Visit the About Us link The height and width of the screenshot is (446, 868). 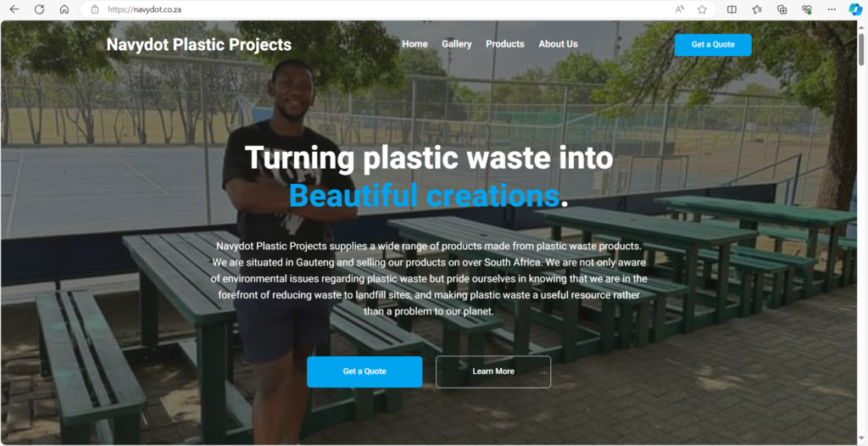click(x=558, y=44)
